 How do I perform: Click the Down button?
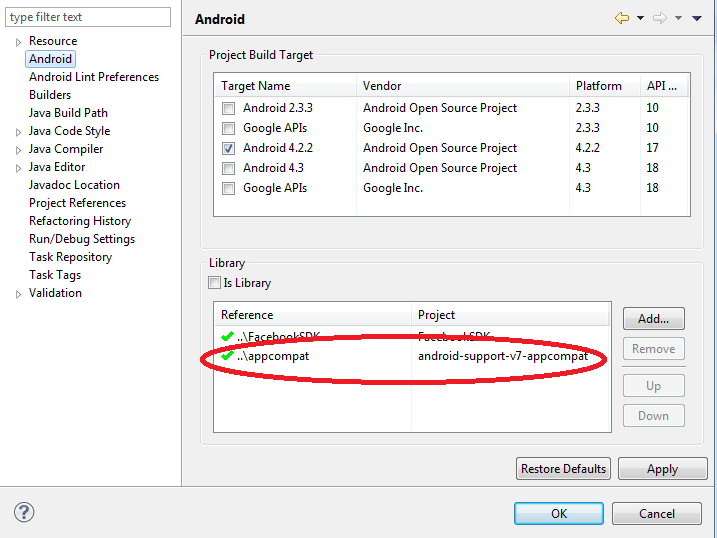653,415
